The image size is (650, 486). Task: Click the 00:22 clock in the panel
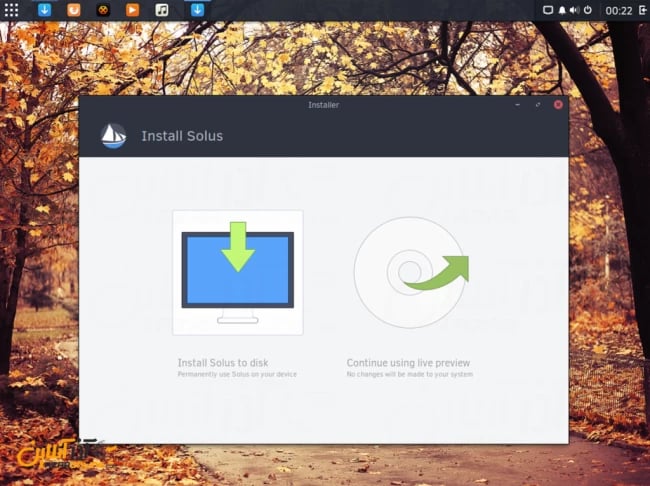point(618,11)
